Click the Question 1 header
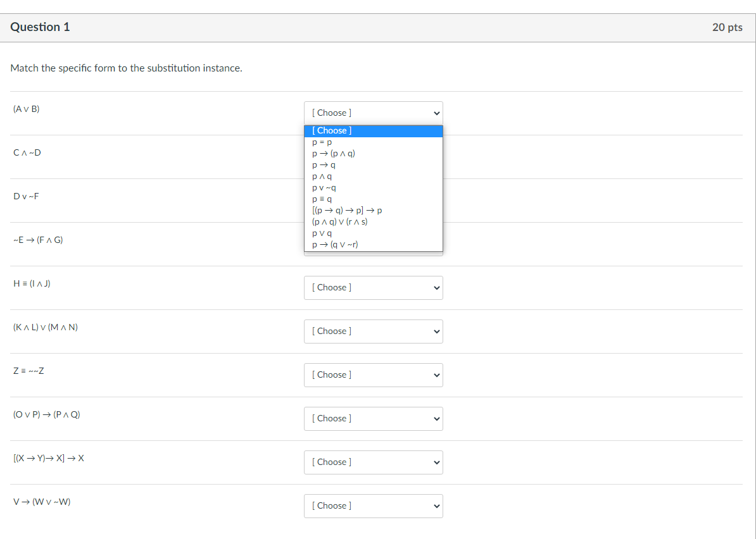The height and width of the screenshot is (539, 756). click(x=41, y=27)
